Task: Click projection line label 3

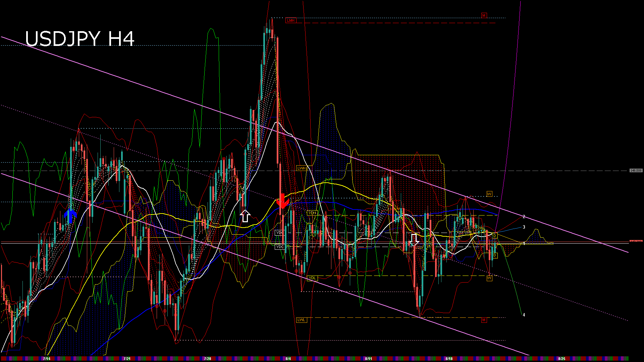Action: coord(524,227)
